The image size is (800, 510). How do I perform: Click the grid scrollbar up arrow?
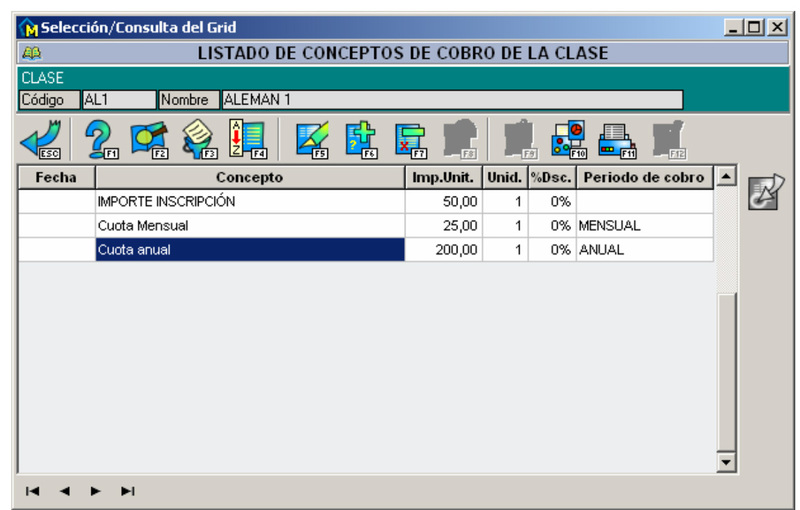(726, 176)
